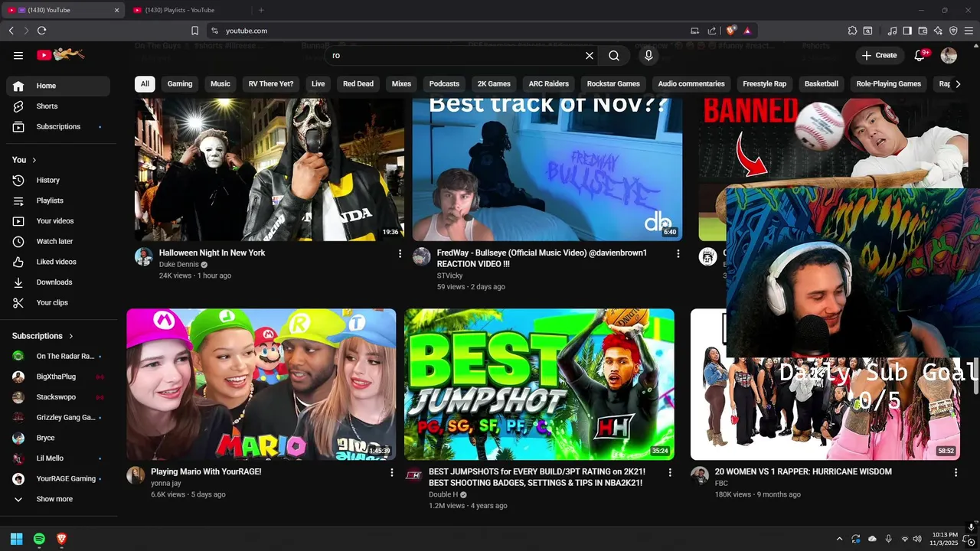
Task: Expand the You section chevron
Action: [x=34, y=160]
